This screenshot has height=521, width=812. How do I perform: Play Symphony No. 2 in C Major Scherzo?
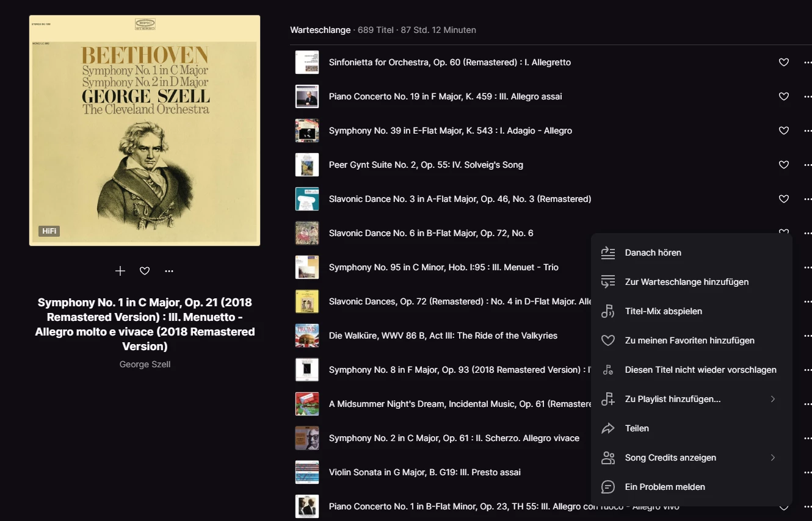tap(454, 438)
